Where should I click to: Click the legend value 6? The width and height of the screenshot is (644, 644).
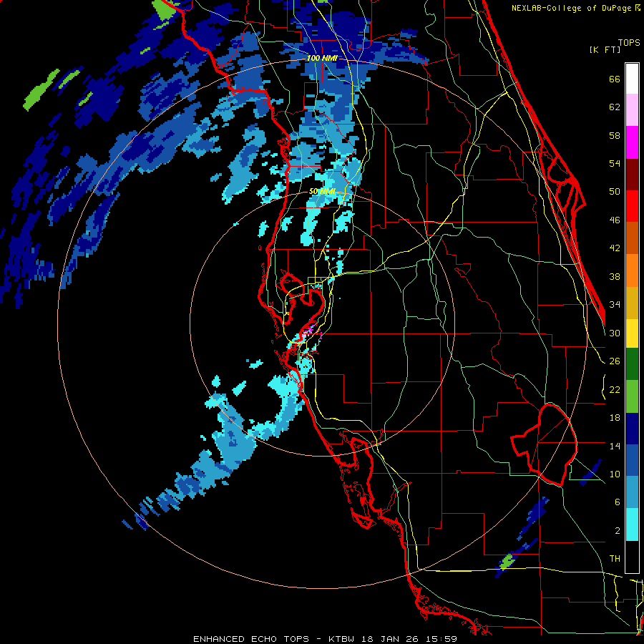(x=618, y=502)
